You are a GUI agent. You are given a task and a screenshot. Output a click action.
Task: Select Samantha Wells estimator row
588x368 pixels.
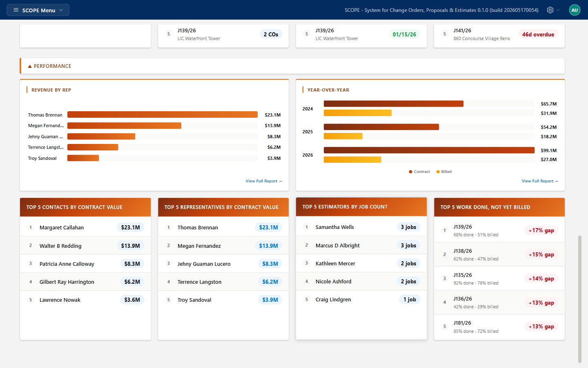(361, 227)
